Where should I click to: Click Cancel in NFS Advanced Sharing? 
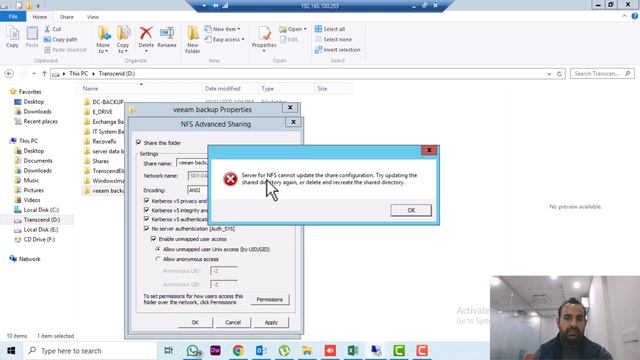pos(233,322)
